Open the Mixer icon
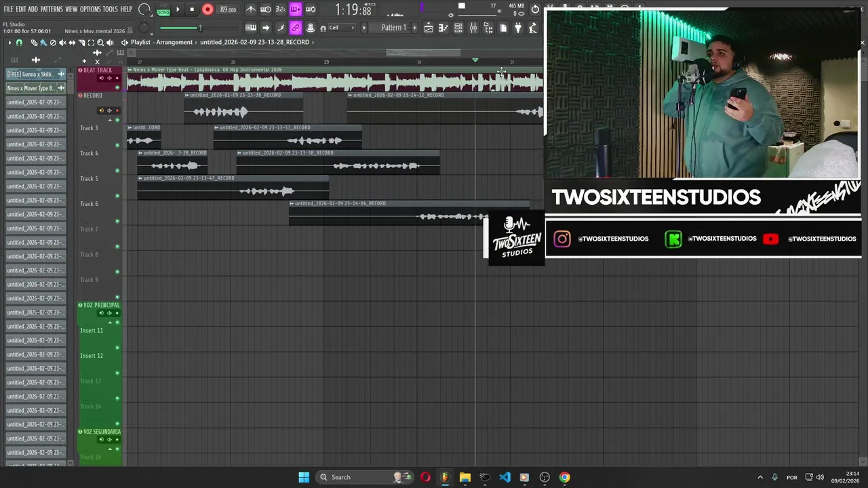Screen dimensions: 868x488 pyautogui.click(x=473, y=28)
